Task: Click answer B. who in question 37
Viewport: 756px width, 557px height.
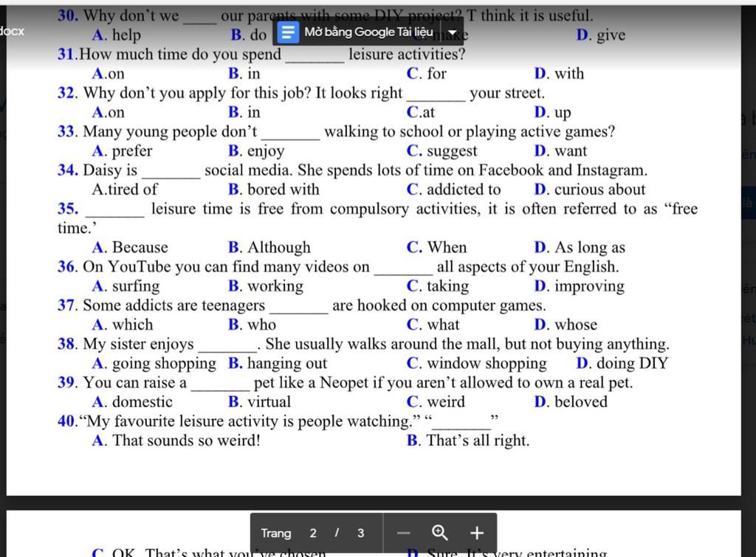Action: (x=252, y=325)
